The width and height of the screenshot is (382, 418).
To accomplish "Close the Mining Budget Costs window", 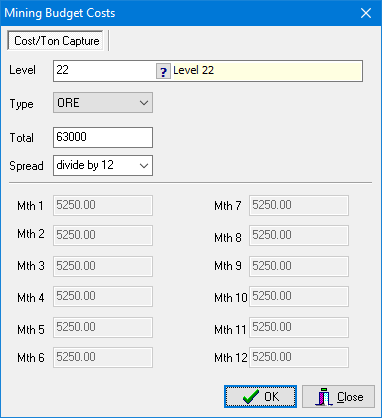I will (x=366, y=13).
